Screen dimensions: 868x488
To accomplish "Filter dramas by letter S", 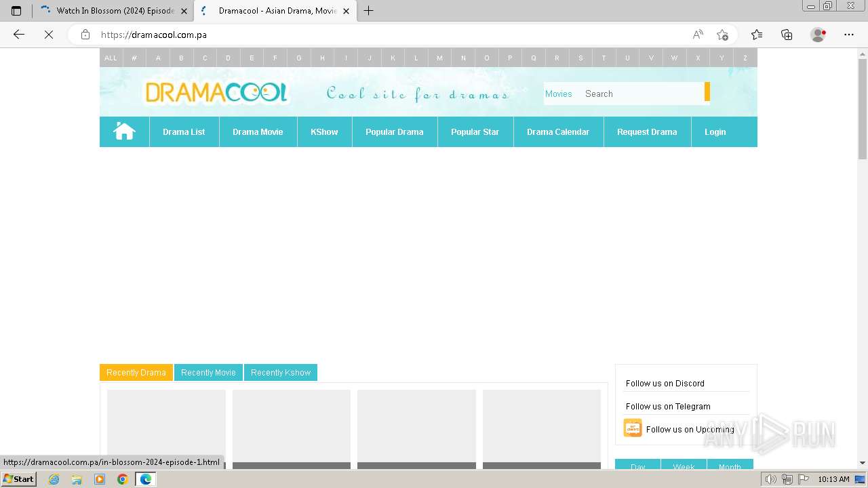I will coord(580,58).
